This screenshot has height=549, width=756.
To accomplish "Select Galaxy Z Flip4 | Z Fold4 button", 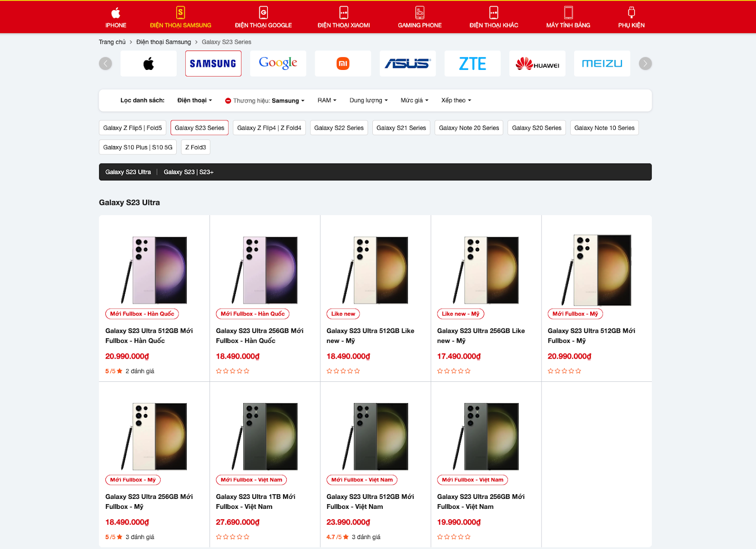I will (269, 128).
